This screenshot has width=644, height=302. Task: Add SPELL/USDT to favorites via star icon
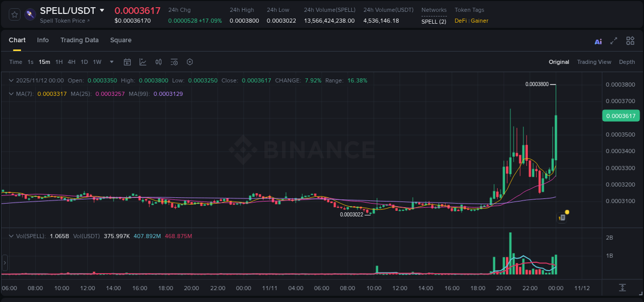(14, 14)
